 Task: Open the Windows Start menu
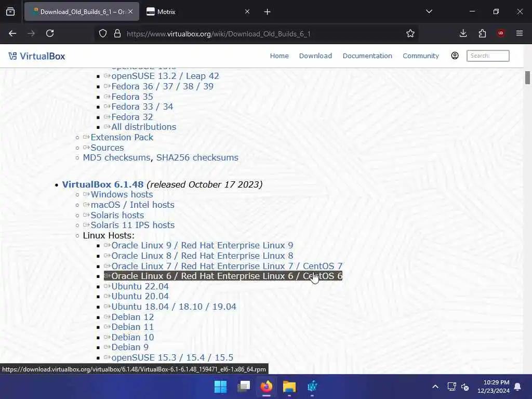pyautogui.click(x=220, y=387)
